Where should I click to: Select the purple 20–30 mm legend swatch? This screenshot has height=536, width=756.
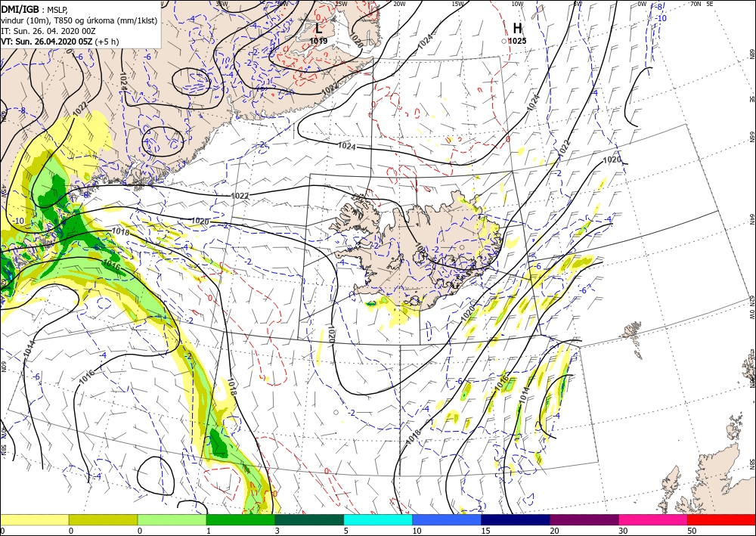pyautogui.click(x=584, y=519)
